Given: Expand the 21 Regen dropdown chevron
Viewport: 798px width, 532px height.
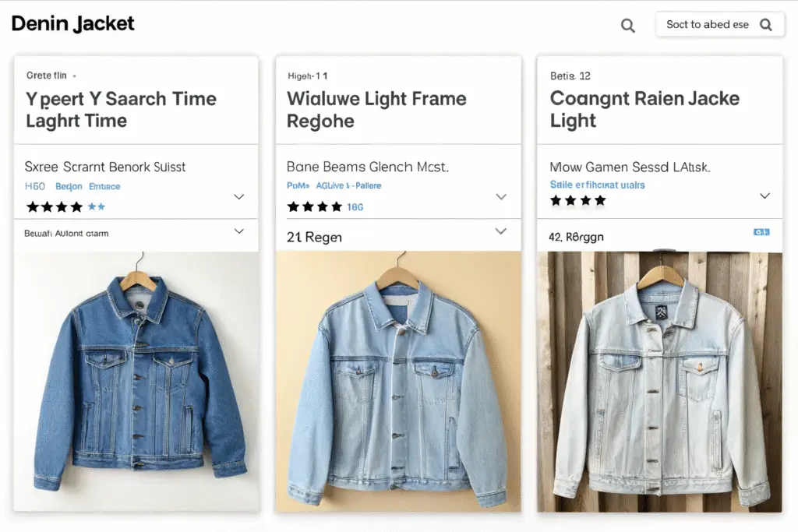Looking at the screenshot, I should pyautogui.click(x=501, y=231).
